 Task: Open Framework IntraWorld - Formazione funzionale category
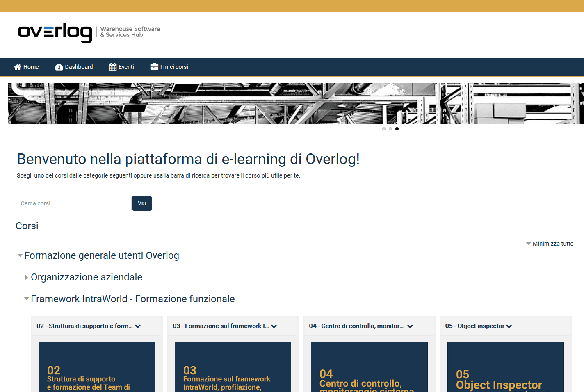(133, 299)
